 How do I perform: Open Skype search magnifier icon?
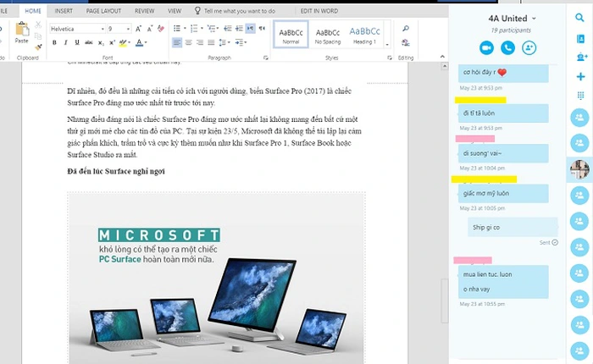[x=579, y=18]
